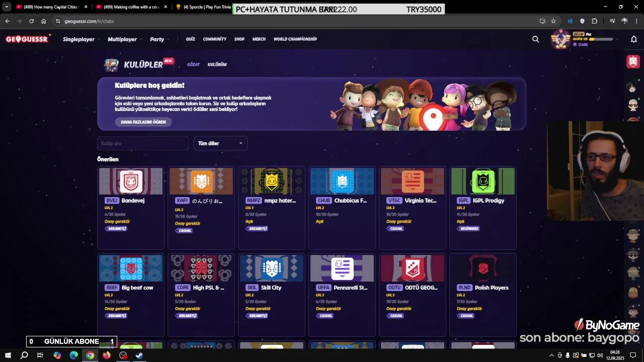
Task: Click the BEGINNERS tag on IGPL Prodigy
Action: point(469,229)
